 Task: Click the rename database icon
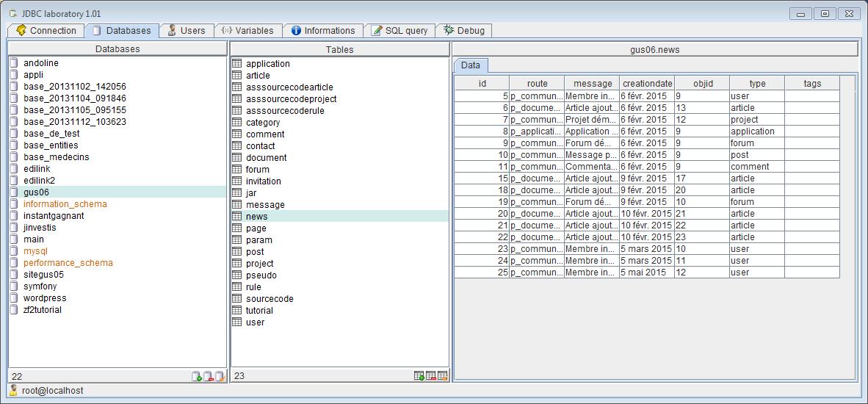pyautogui.click(x=220, y=376)
